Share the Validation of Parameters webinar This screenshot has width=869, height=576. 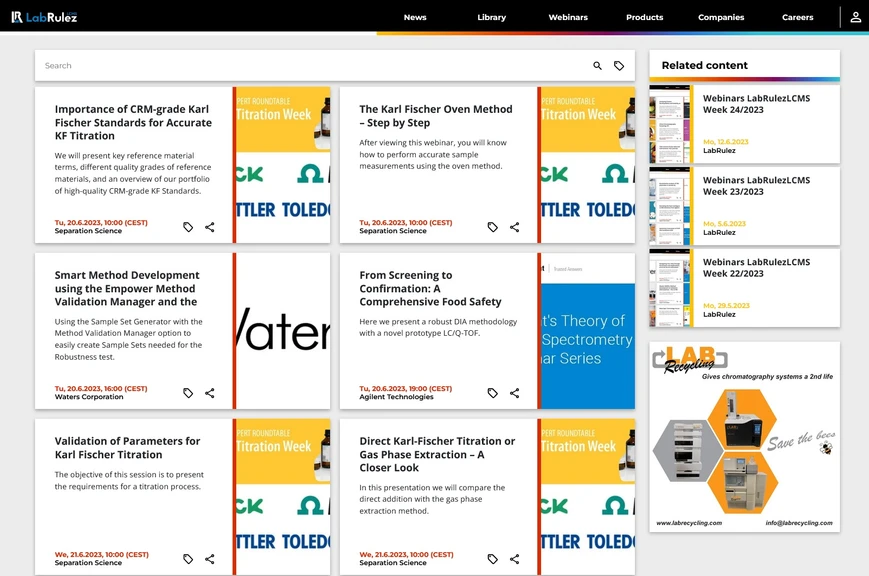(210, 559)
